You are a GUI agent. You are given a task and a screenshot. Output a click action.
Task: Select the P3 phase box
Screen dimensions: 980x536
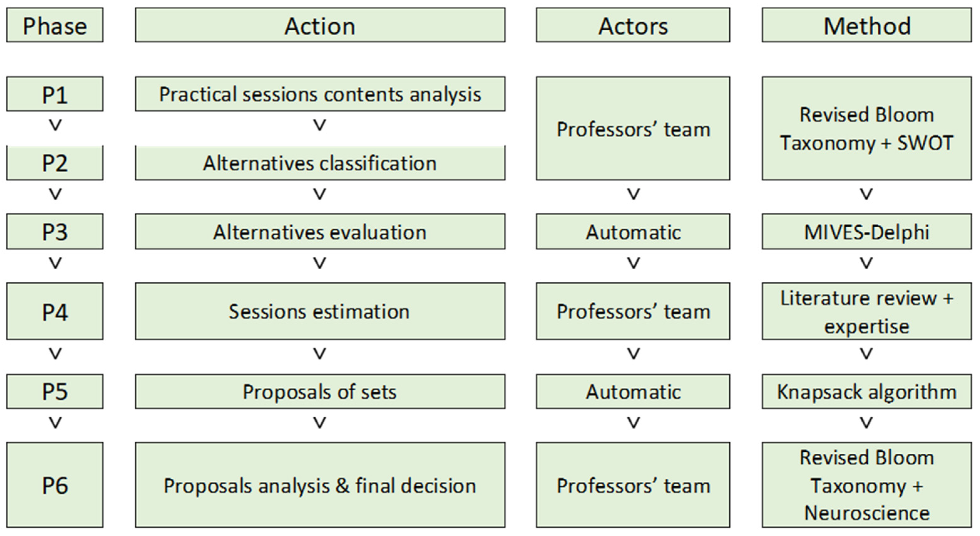55,231
